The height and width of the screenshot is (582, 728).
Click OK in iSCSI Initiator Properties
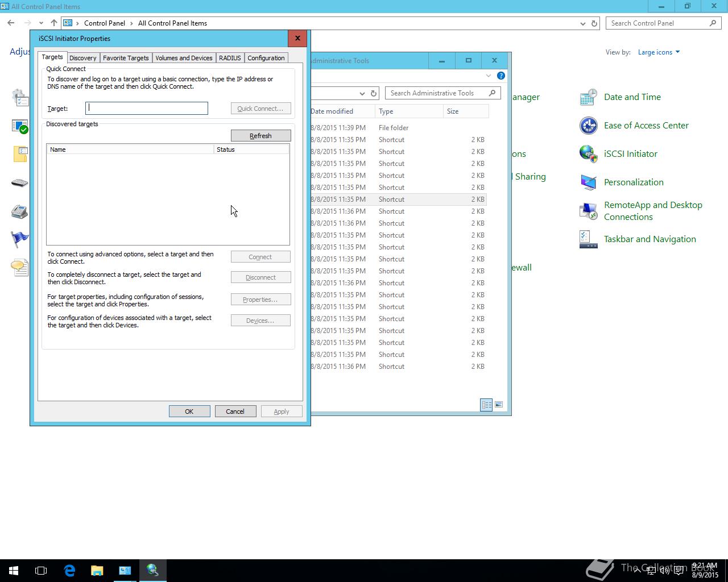(189, 411)
